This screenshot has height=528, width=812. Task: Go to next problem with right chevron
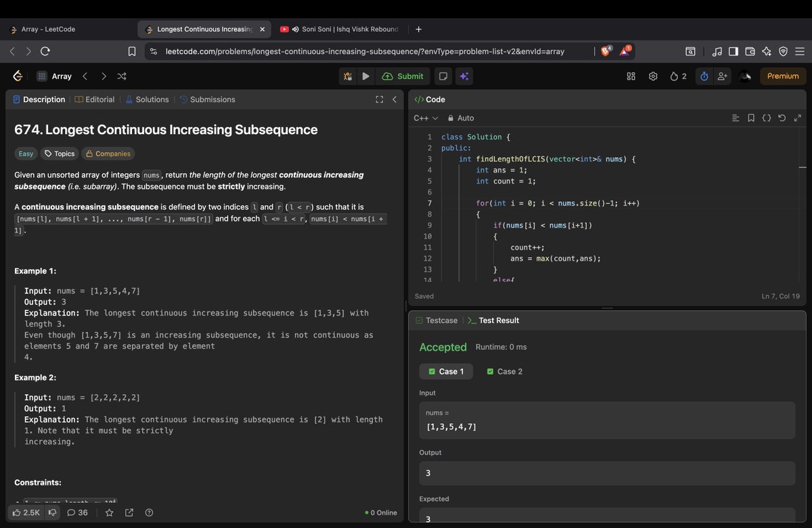pyautogui.click(x=103, y=76)
